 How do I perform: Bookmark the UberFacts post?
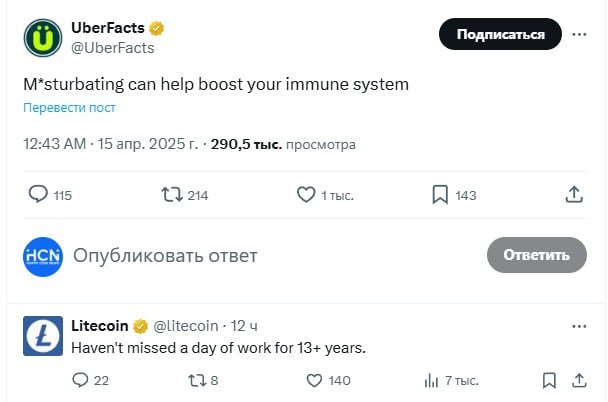[x=440, y=195]
